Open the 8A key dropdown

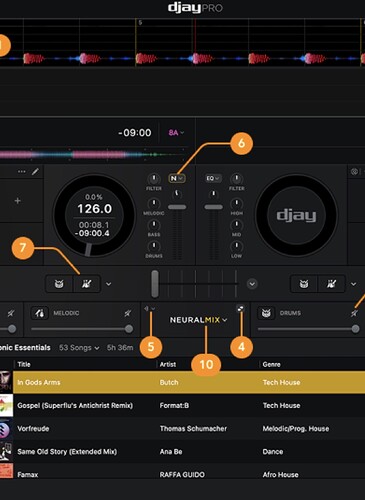point(176,133)
